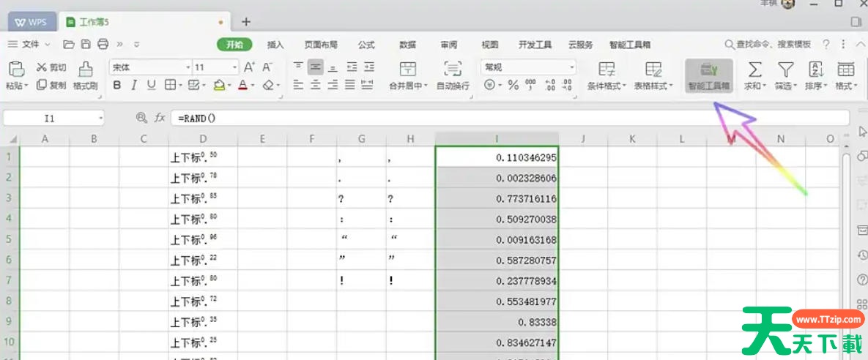Image resolution: width=868 pixels, height=360 pixels.
Task: Expand more quick-access tools (») chevron
Action: (x=119, y=44)
